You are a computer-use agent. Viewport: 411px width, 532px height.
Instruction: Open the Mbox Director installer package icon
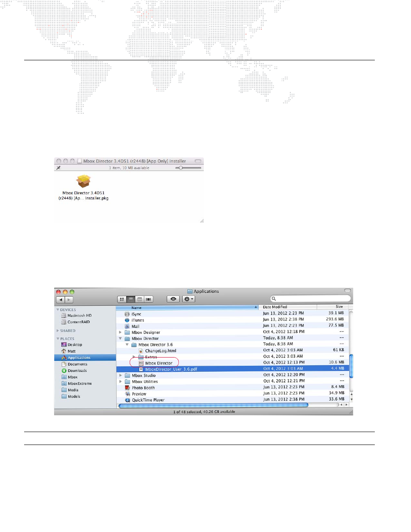84,181
